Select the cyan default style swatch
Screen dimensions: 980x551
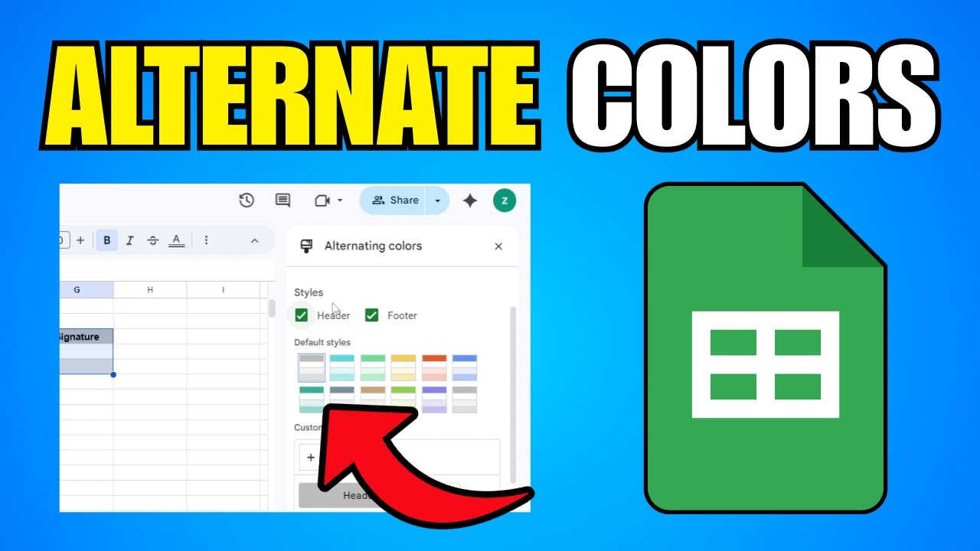click(342, 367)
